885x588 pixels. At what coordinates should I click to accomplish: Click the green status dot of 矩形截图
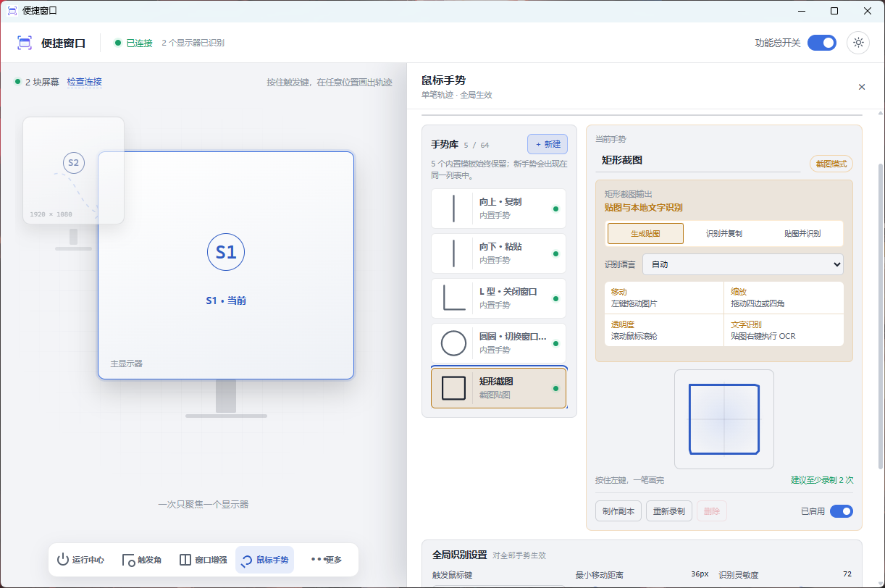tap(555, 389)
